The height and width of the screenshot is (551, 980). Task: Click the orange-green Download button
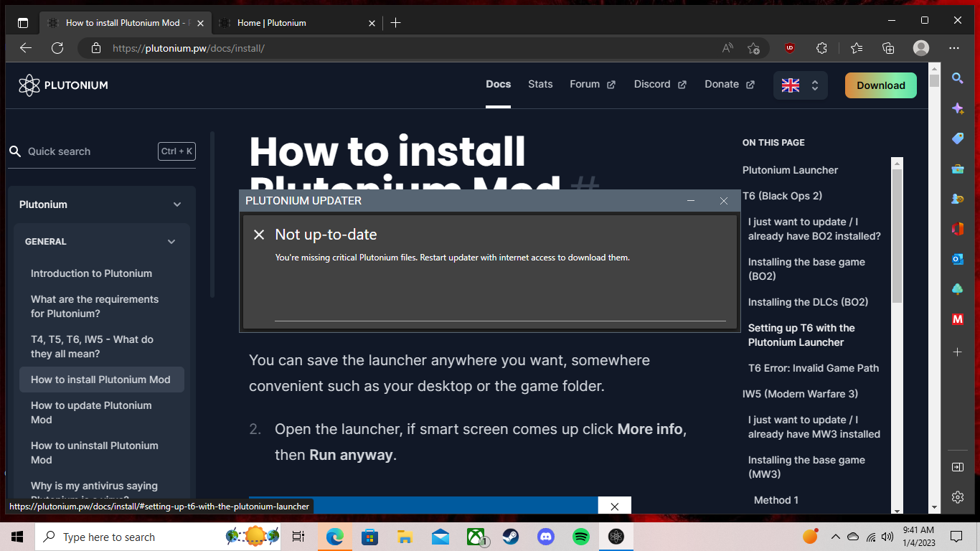pos(881,85)
